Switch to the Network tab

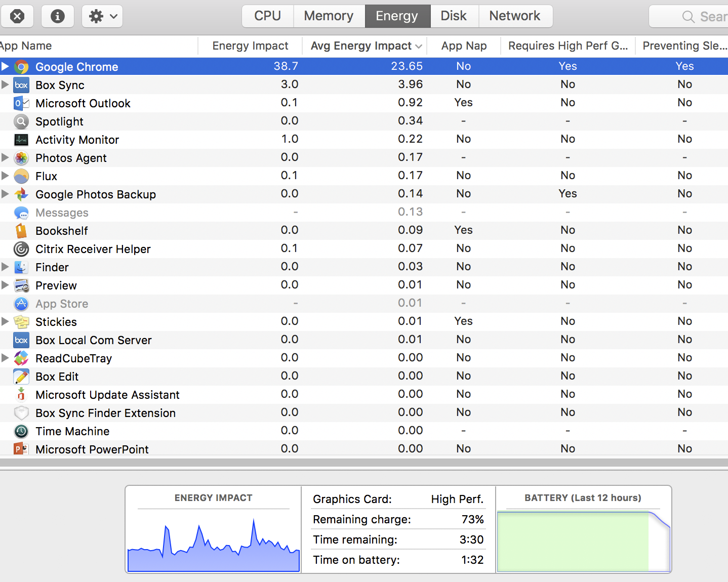coord(514,16)
